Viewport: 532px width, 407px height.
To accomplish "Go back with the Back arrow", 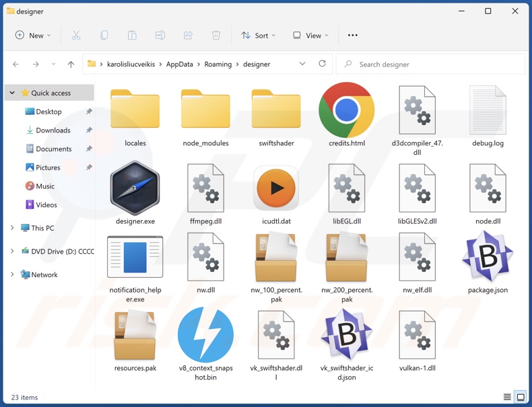I will pyautogui.click(x=15, y=65).
